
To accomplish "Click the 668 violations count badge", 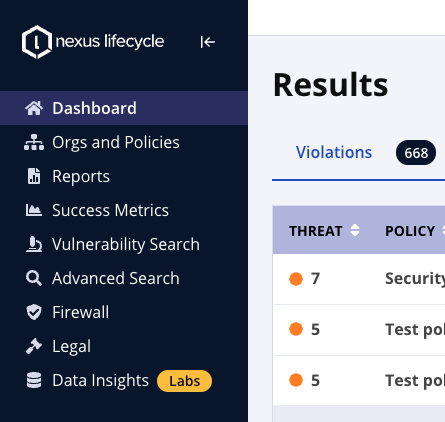I will [416, 153].
